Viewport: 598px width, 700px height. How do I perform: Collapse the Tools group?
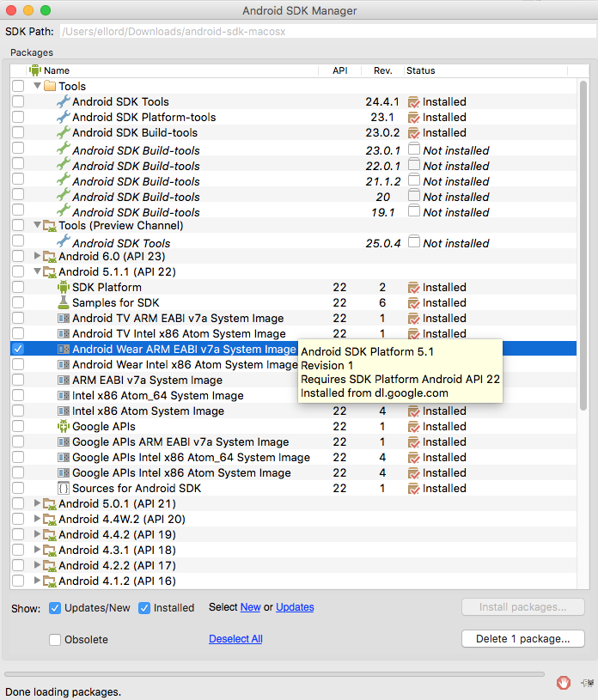pos(38,85)
